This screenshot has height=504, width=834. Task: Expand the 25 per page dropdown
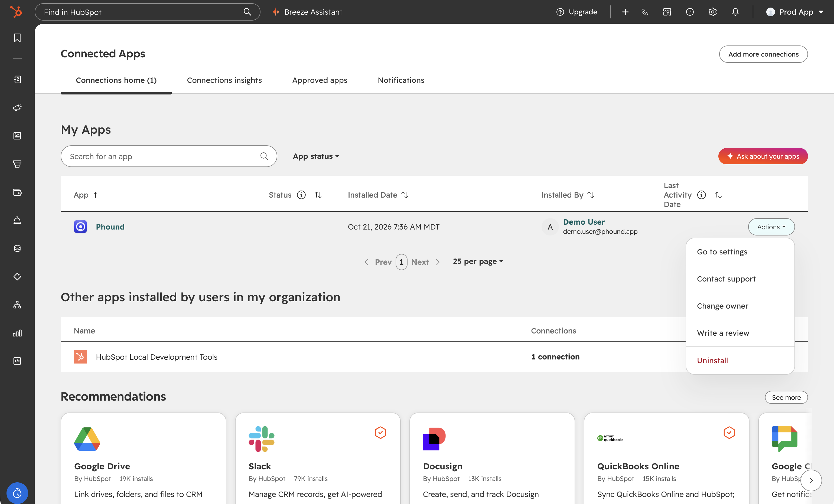pyautogui.click(x=478, y=261)
